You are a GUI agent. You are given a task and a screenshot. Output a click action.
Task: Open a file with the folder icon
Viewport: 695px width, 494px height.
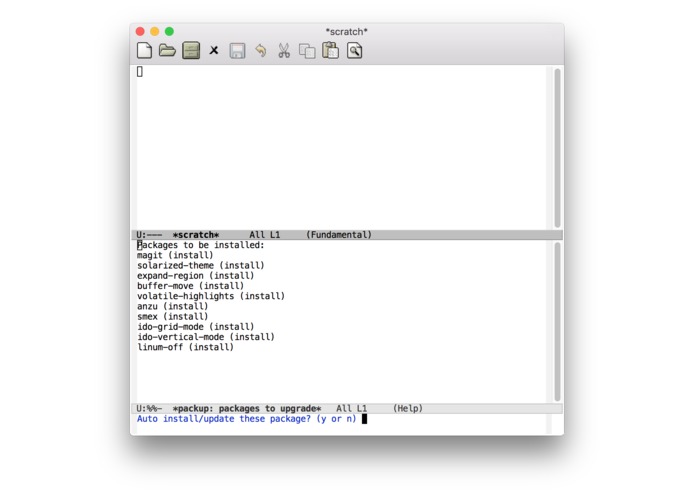coord(167,51)
